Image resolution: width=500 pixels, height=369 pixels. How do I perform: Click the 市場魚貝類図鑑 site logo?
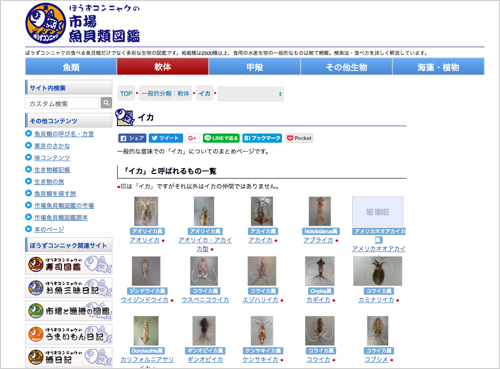pyautogui.click(x=83, y=23)
